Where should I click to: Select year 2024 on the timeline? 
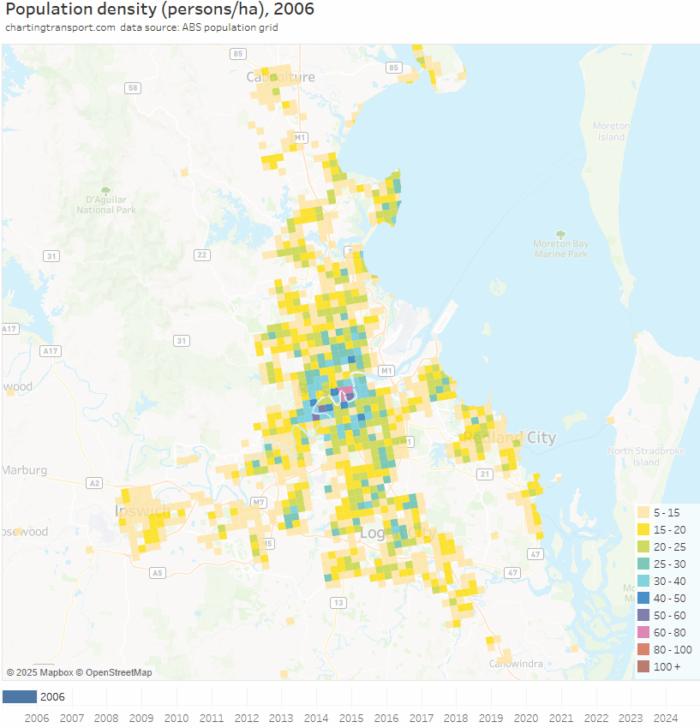point(665,718)
